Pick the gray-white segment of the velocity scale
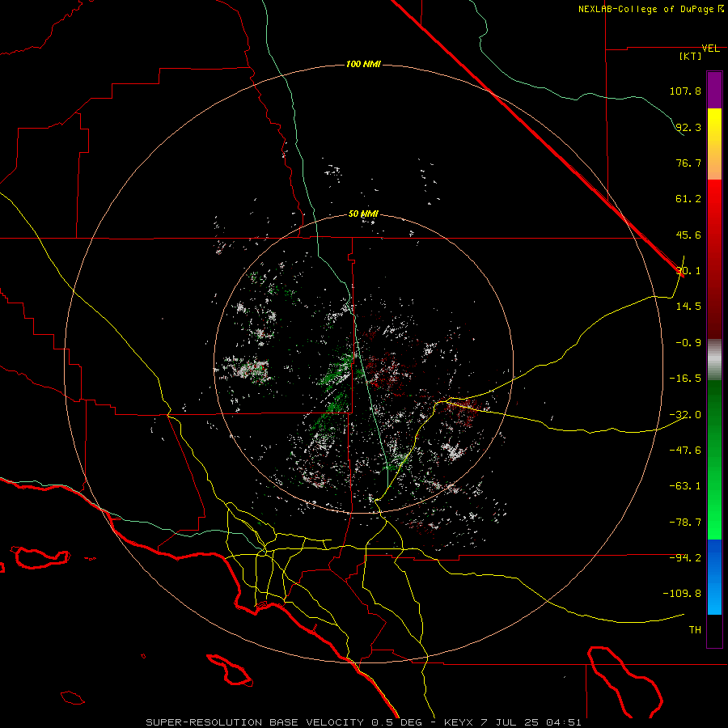728x728 pixels. pos(714,360)
